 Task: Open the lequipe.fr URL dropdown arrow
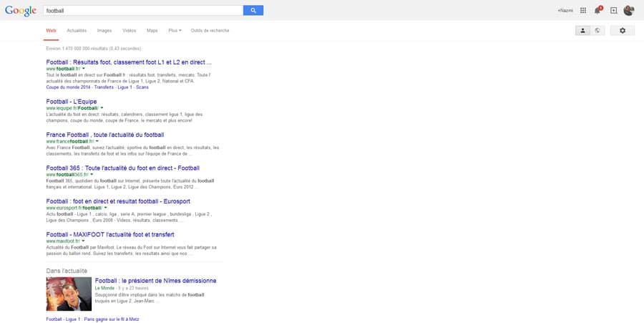102,108
